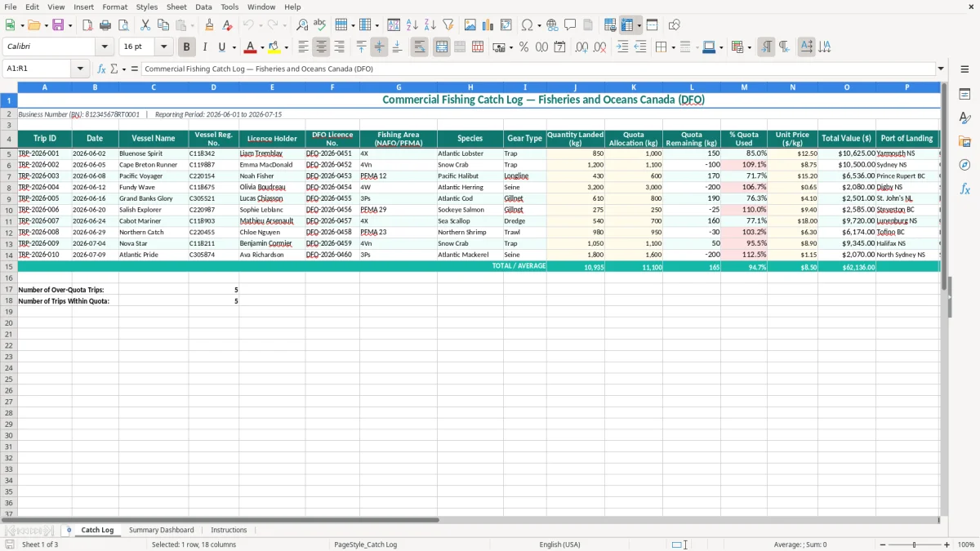
Task: Open the Function Wizard fx icon
Action: point(102,69)
